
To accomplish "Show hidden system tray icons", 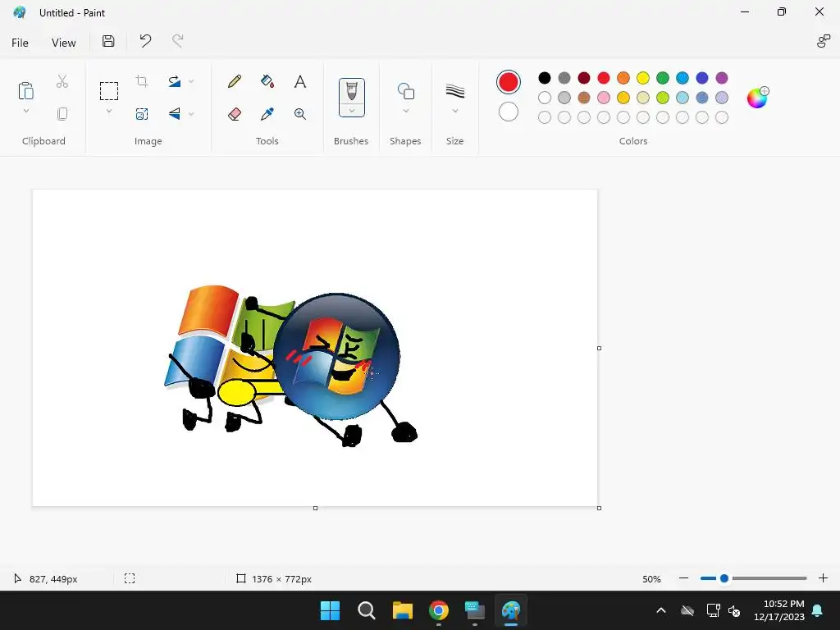I will pyautogui.click(x=661, y=610).
